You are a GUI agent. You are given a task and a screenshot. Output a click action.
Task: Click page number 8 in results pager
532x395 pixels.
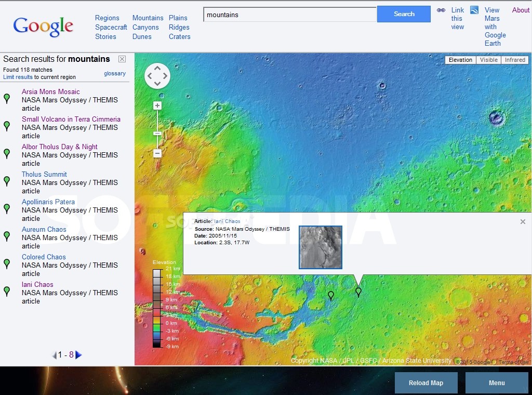coord(71,355)
